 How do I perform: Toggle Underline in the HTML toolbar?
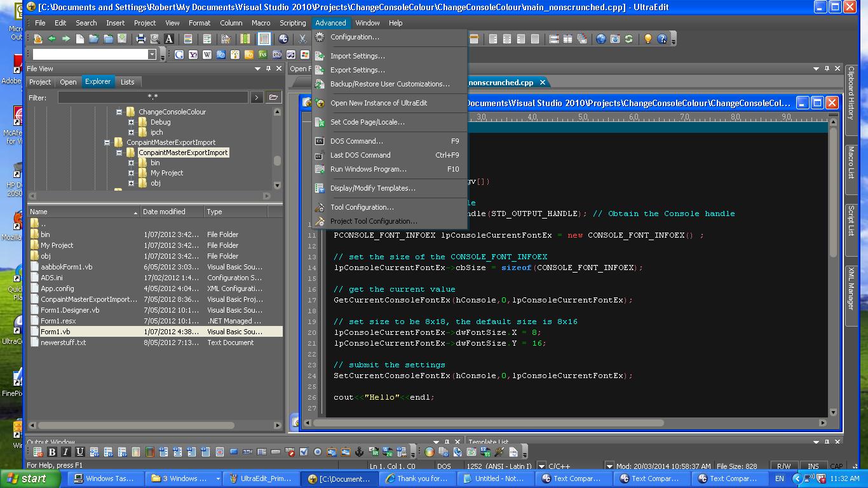pos(80,452)
